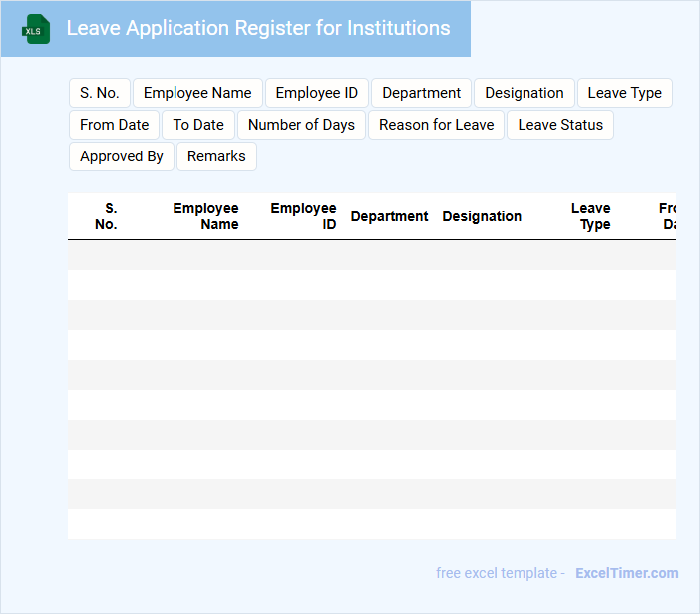Select the 'Employee ID' tag
700x614 pixels.
(316, 93)
